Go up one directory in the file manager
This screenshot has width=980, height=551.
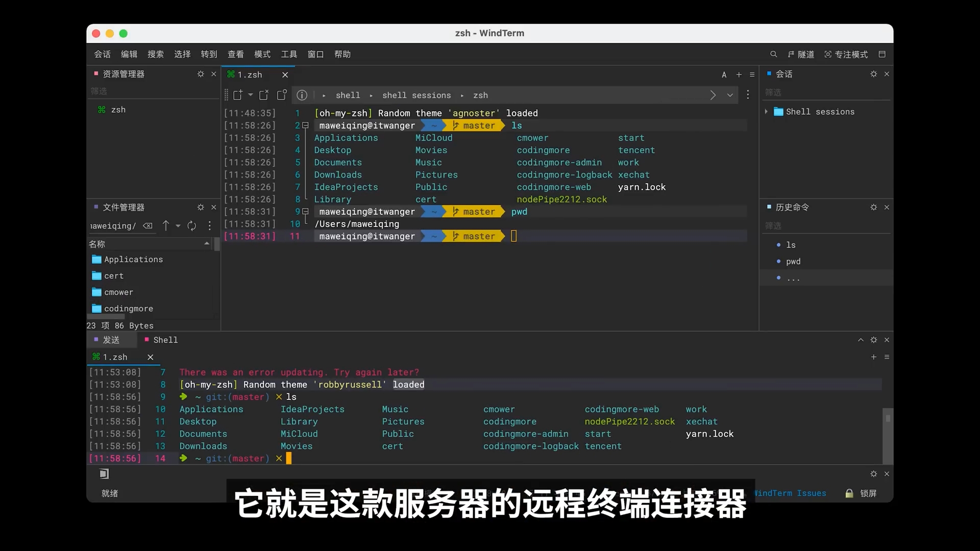point(166,226)
